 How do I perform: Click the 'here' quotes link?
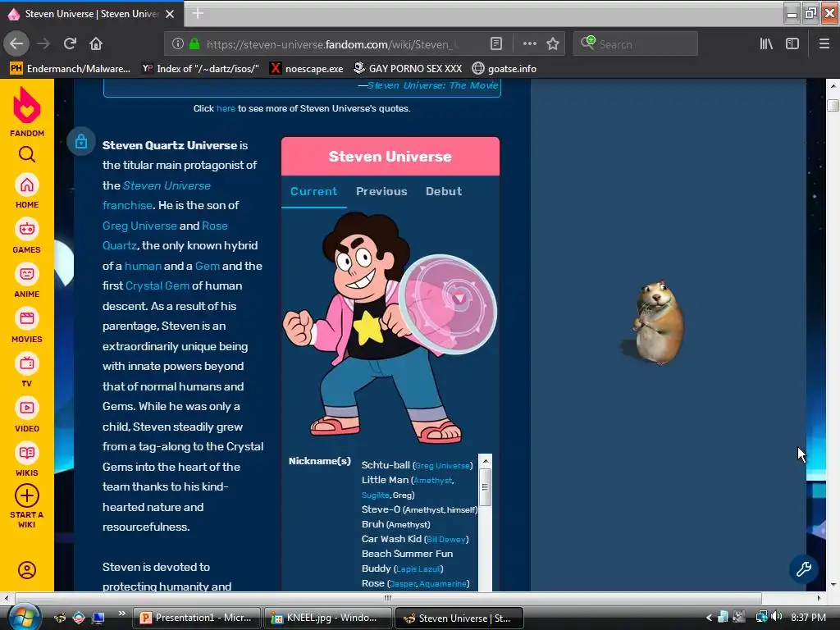(x=226, y=109)
